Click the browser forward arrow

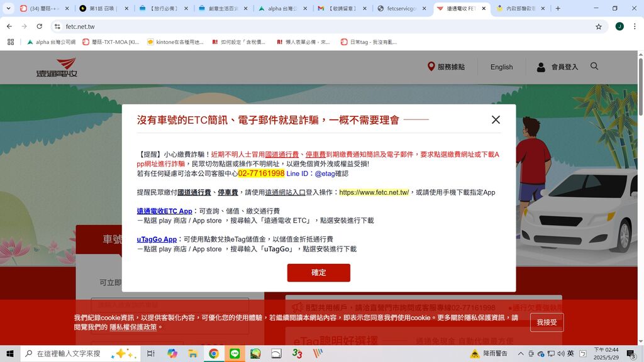25,26
